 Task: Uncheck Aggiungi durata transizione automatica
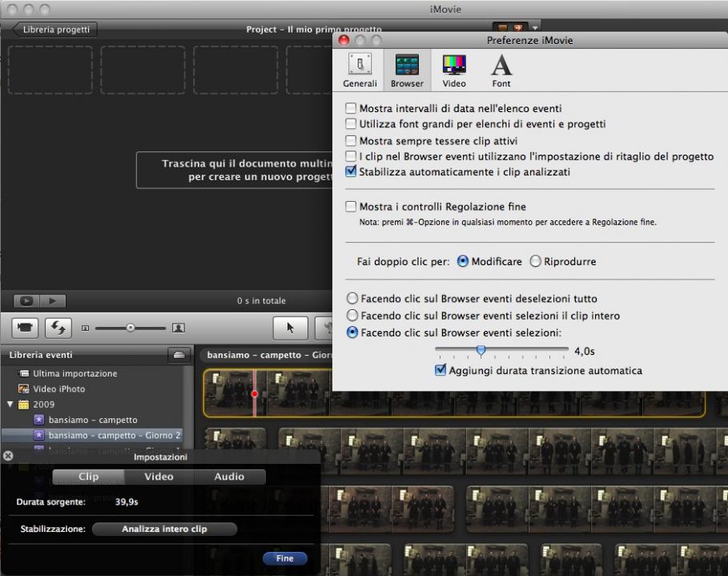click(x=440, y=370)
